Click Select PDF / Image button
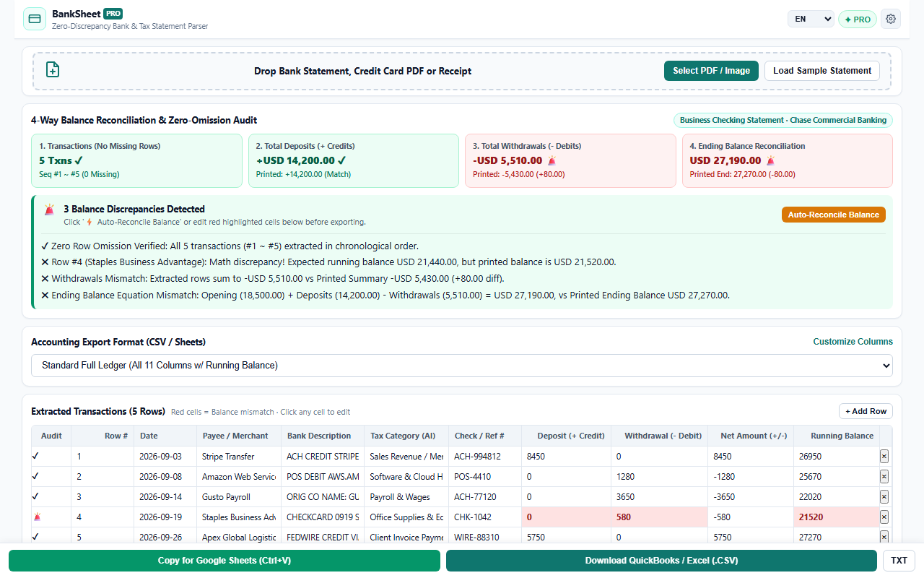Viewport: 924px width, 578px height. coord(711,71)
